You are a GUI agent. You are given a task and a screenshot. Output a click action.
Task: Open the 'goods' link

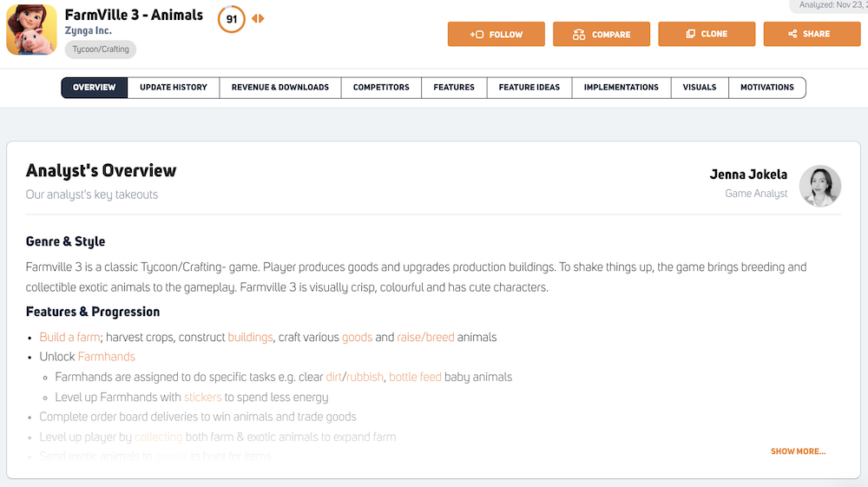click(x=357, y=338)
